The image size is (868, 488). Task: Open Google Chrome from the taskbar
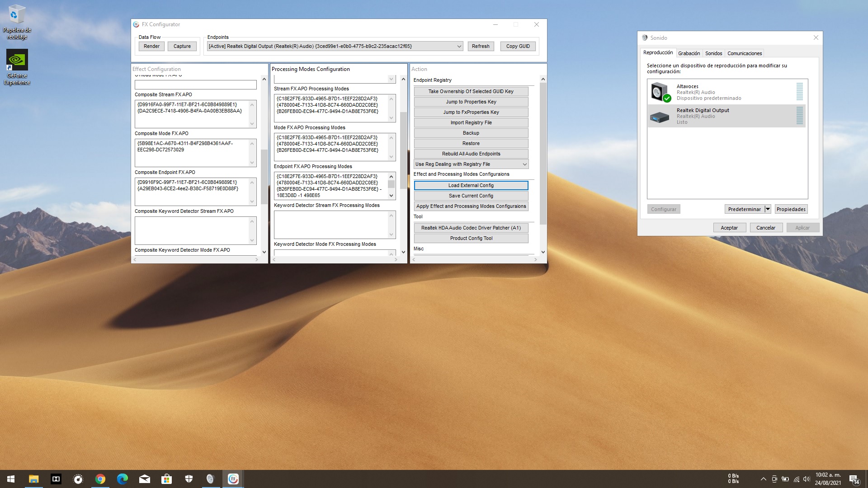click(x=100, y=479)
